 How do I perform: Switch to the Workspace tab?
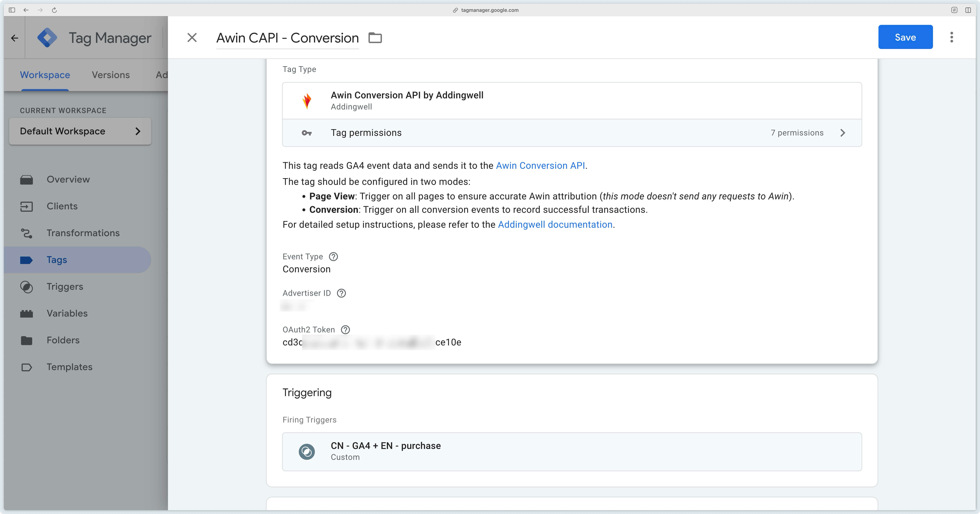[45, 75]
